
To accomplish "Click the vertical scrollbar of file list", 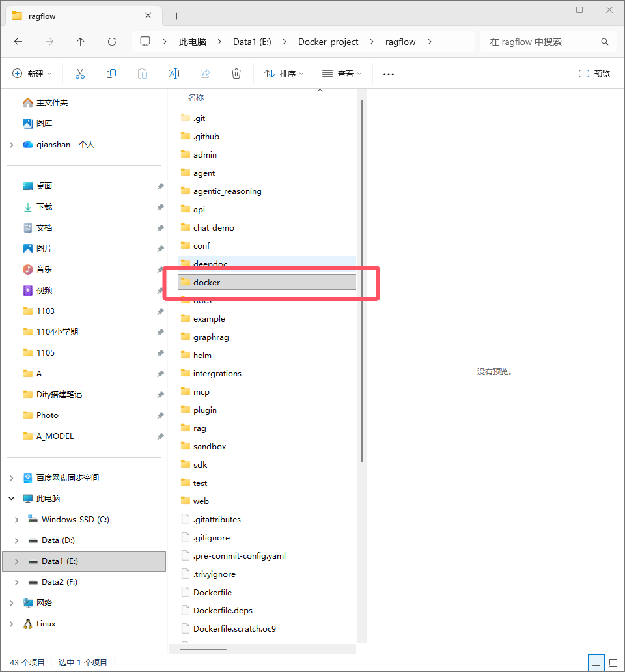I will (362, 281).
